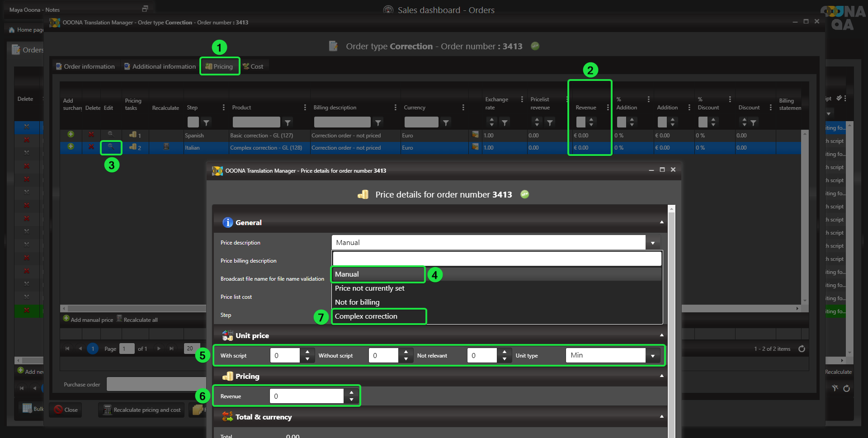Click the exchange rate icon in Spanish row
This screenshot has width=868, height=438.
(475, 135)
